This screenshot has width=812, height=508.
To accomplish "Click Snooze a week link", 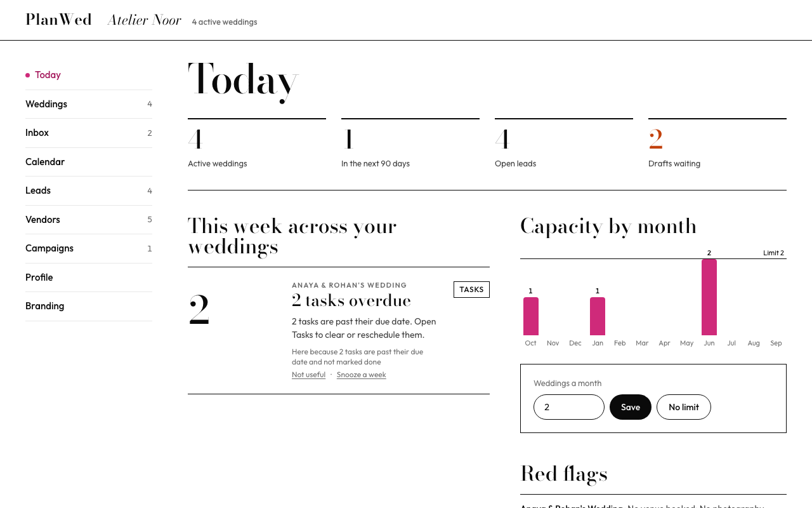I will [x=362, y=375].
